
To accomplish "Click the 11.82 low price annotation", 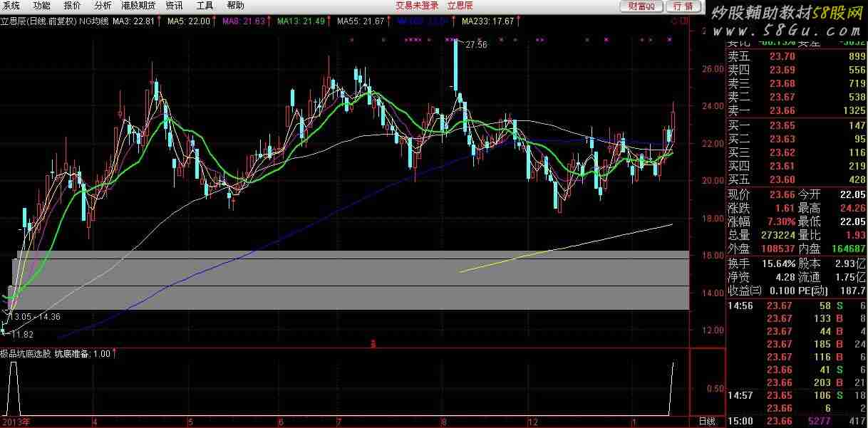I will click(x=21, y=334).
